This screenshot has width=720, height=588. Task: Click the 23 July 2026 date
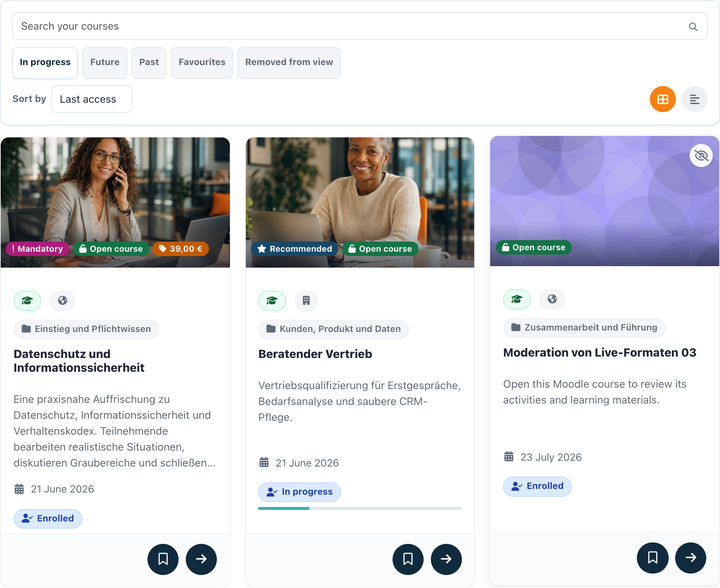coord(551,457)
